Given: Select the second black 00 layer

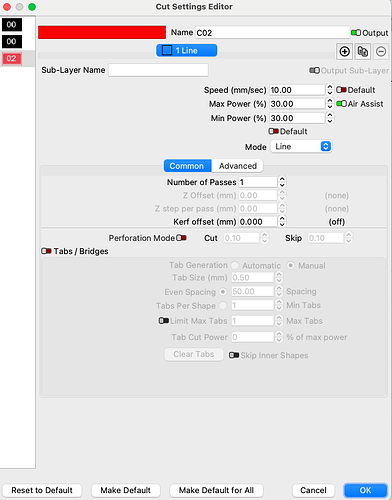Looking at the screenshot, I should pyautogui.click(x=12, y=42).
